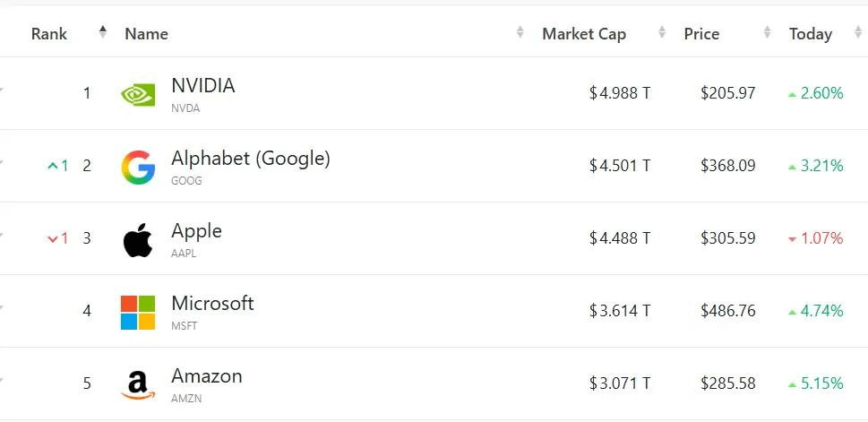Viewport: 868px width, 422px height.
Task: Open the Amazon company name link
Action: (207, 376)
